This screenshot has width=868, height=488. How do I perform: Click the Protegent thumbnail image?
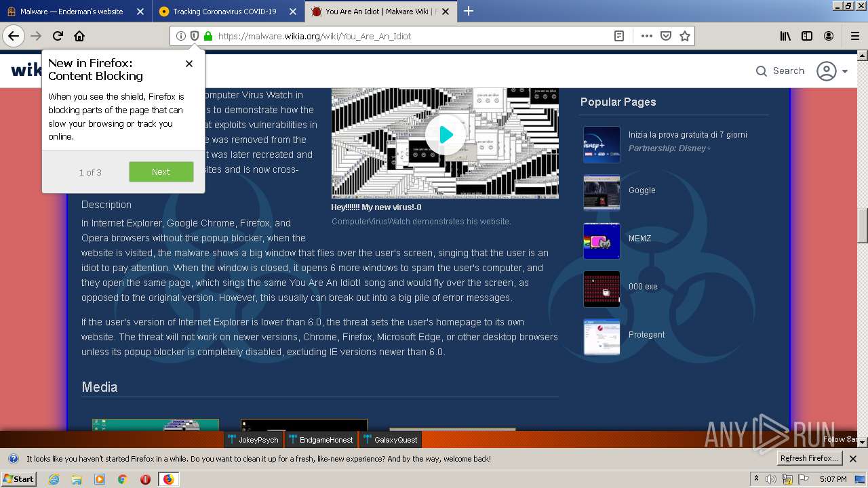(601, 337)
